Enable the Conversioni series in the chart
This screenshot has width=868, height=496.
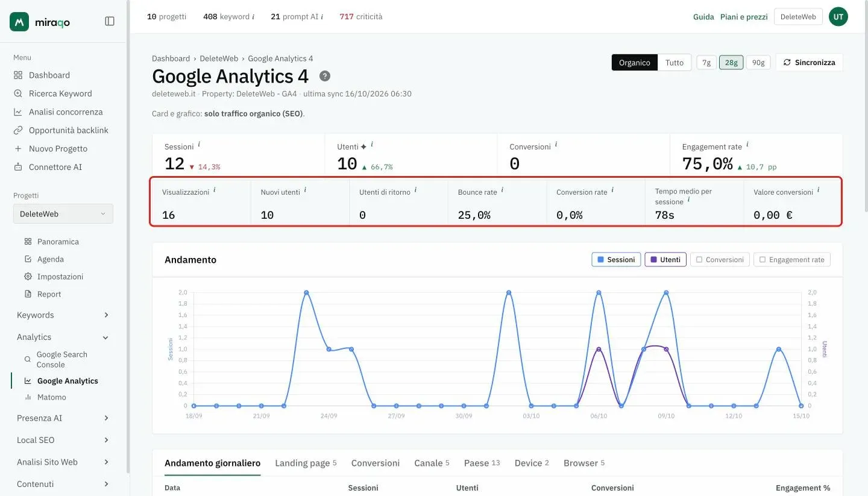[720, 260]
